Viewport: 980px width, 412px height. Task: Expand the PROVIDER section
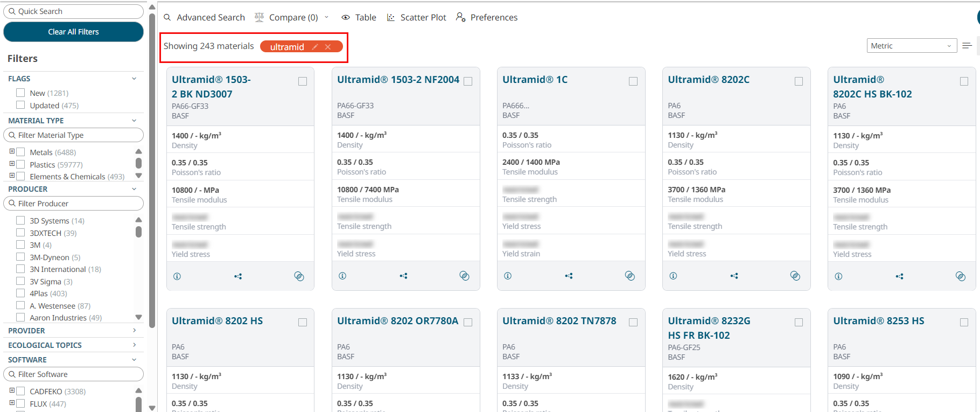134,330
